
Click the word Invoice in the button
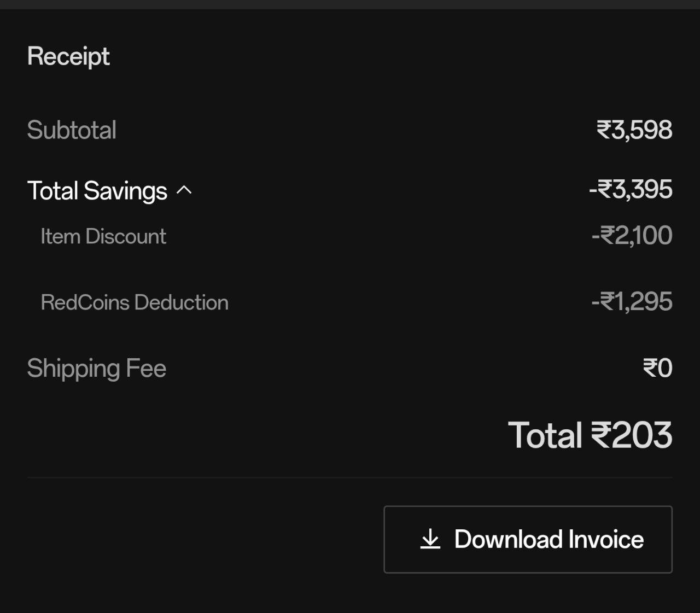[606, 539]
